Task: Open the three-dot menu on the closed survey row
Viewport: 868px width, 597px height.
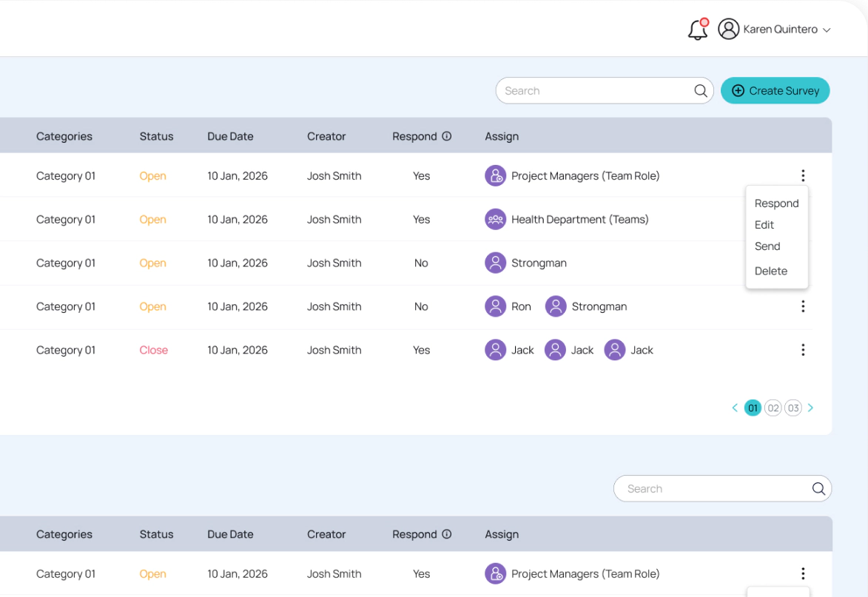Action: click(x=803, y=349)
